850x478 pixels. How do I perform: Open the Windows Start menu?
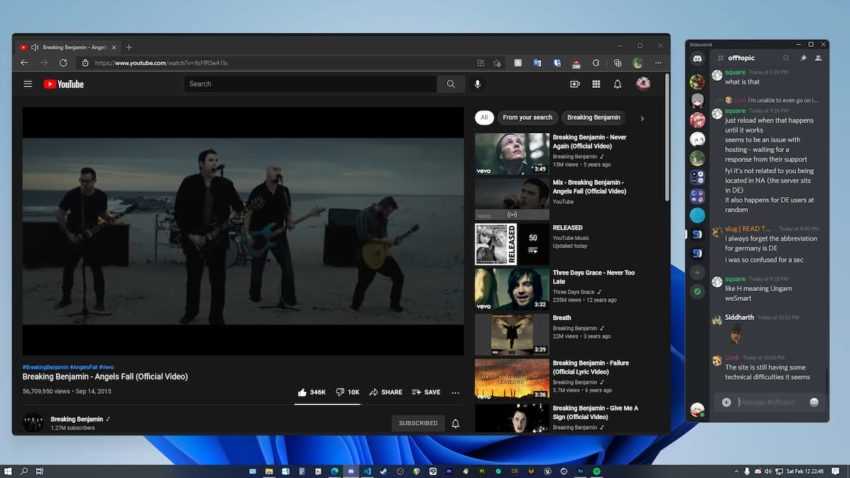[8, 471]
